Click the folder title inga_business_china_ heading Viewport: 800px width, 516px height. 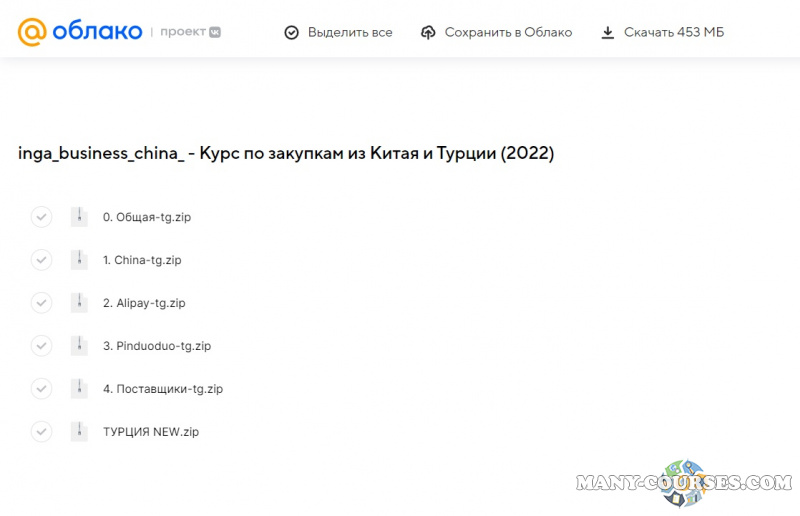coord(286,154)
